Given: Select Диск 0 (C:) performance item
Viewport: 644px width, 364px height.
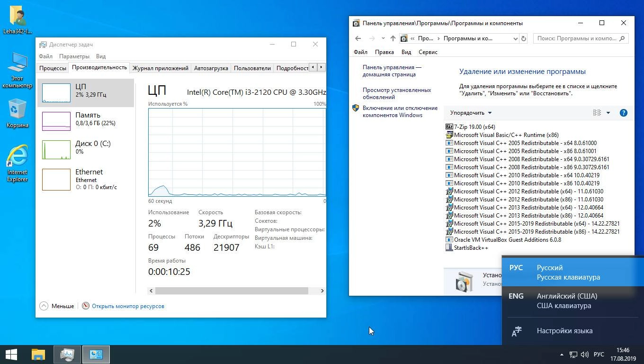Looking at the screenshot, I should tap(85, 149).
